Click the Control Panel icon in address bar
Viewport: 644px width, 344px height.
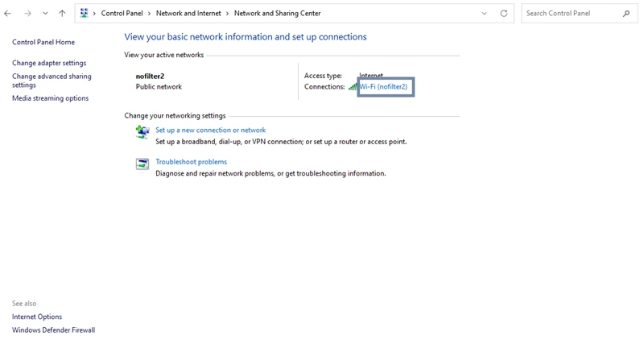85,14
